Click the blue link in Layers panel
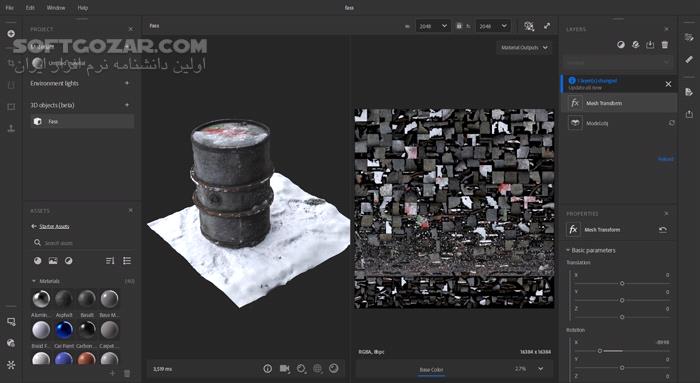The height and width of the screenshot is (383, 700). (665, 159)
